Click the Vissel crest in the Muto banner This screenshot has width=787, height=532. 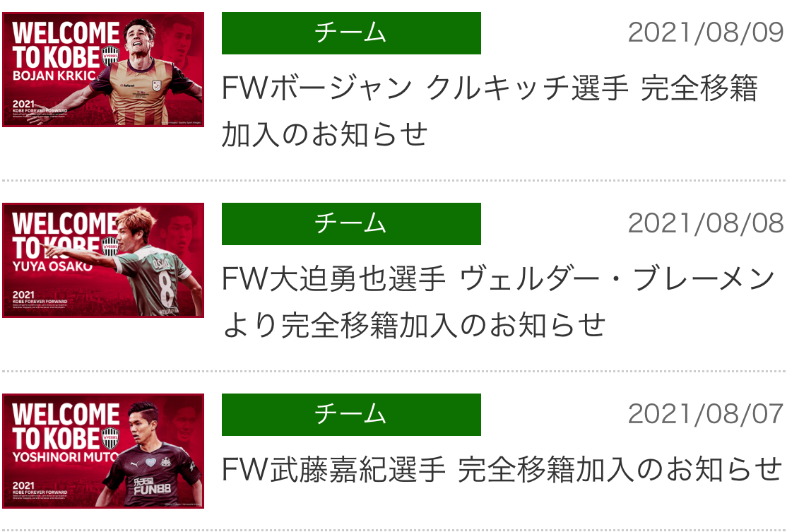point(110,437)
